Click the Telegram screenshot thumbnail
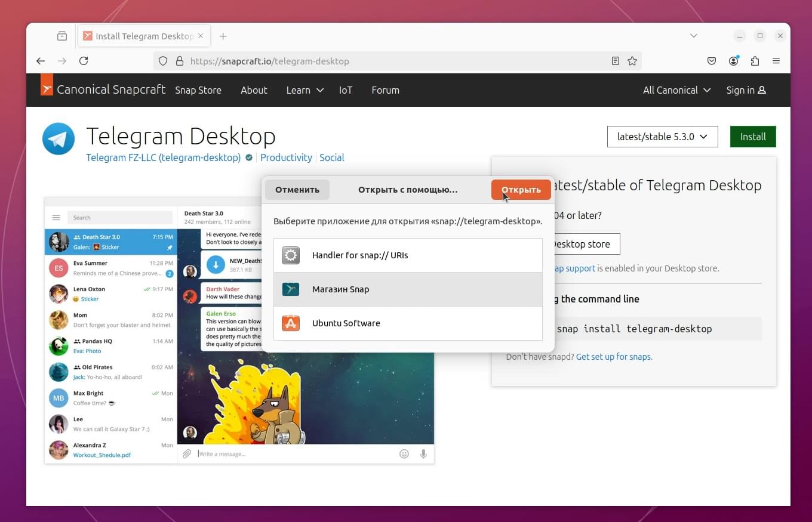The image size is (812, 522). (x=239, y=330)
